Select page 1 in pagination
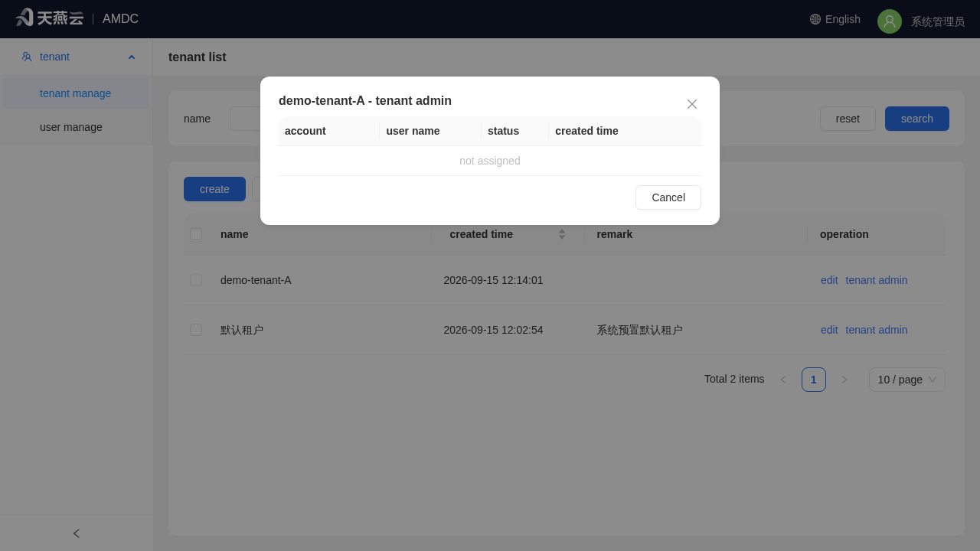This screenshot has width=980, height=551. (814, 380)
